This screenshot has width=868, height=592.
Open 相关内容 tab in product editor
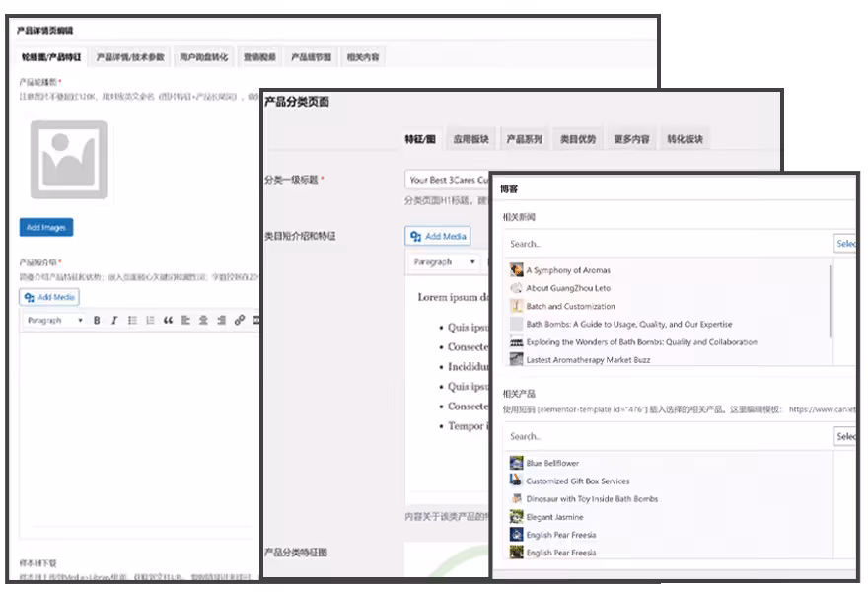(363, 57)
